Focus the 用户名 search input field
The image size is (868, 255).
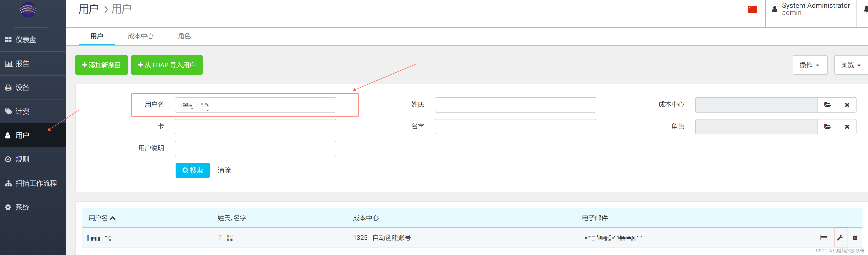point(255,105)
